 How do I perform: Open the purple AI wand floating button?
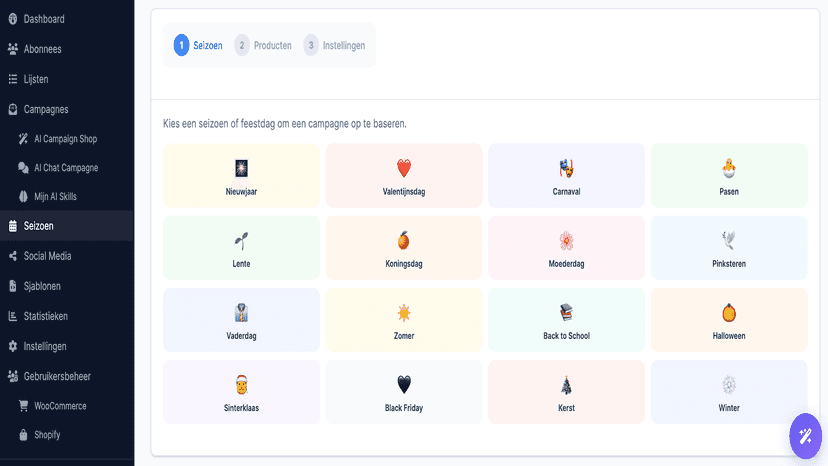pos(805,436)
